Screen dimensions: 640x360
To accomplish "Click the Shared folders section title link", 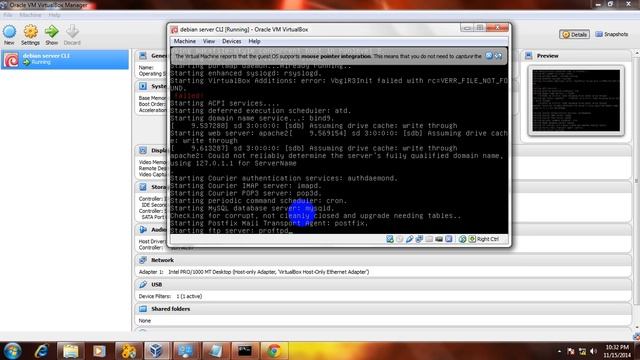I will [171, 309].
